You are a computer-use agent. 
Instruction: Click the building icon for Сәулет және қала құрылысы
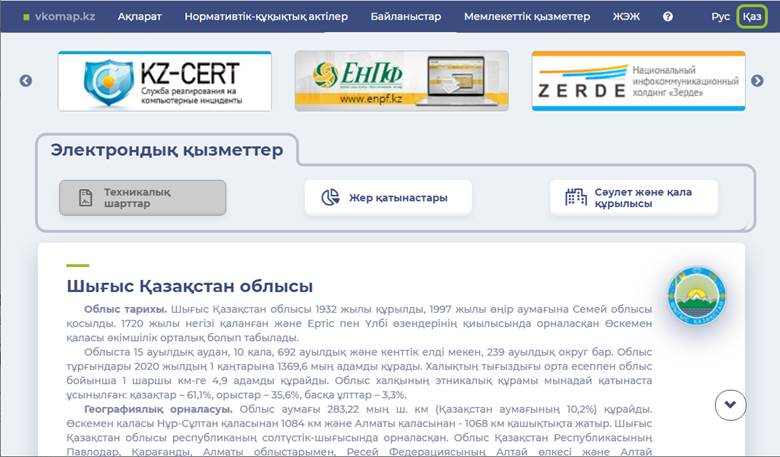coord(576,197)
